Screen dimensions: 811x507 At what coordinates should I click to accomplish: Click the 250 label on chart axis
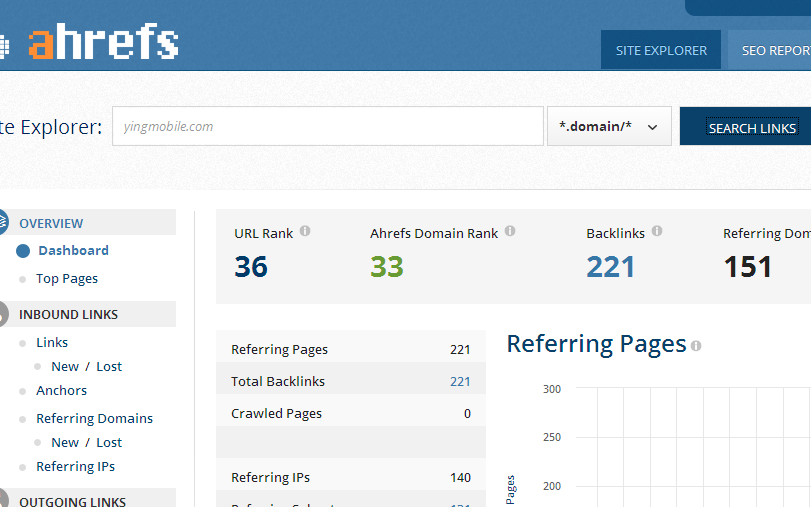pos(552,437)
